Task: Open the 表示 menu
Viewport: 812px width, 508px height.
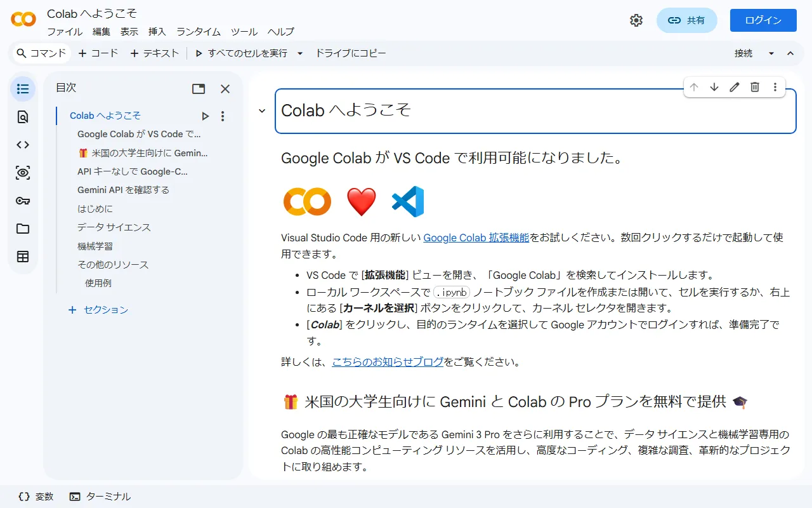Action: (129, 32)
